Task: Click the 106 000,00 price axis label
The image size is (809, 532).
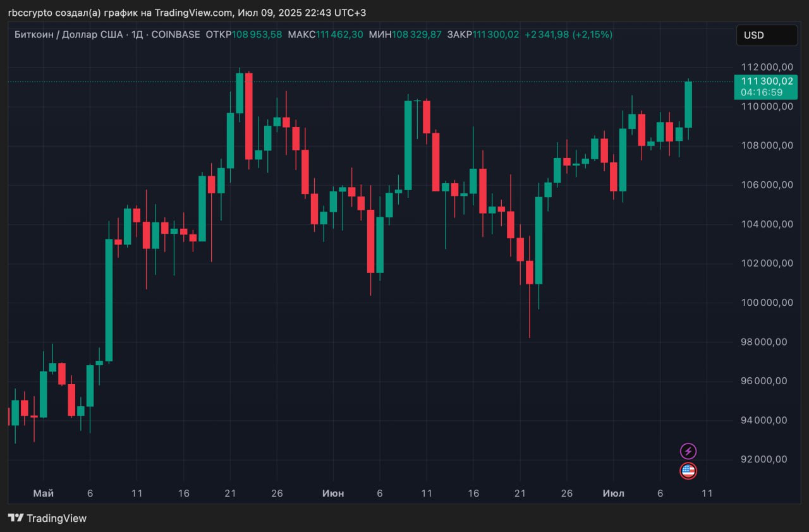Action: [767, 184]
